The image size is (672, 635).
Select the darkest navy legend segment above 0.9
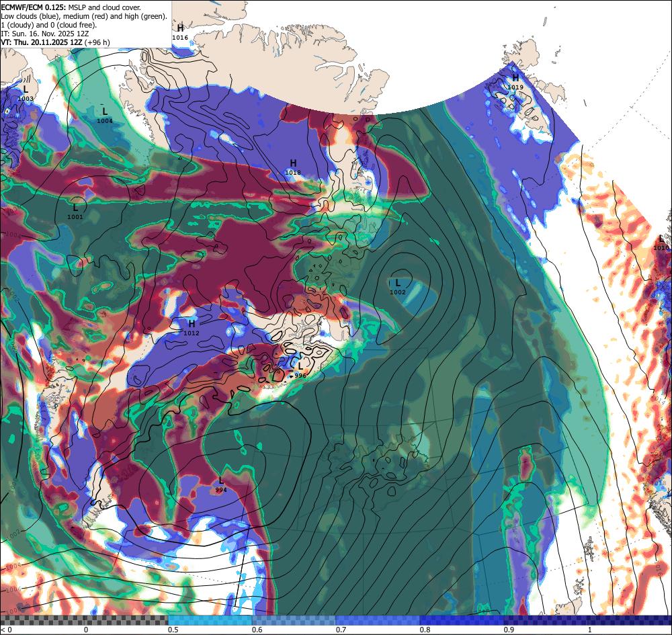click(x=588, y=620)
